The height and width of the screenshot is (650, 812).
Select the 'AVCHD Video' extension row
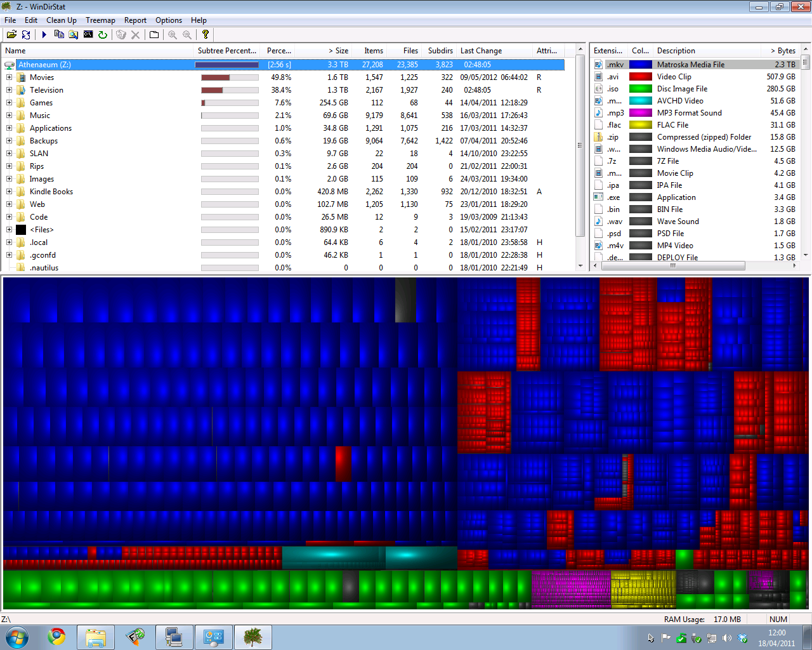click(695, 101)
